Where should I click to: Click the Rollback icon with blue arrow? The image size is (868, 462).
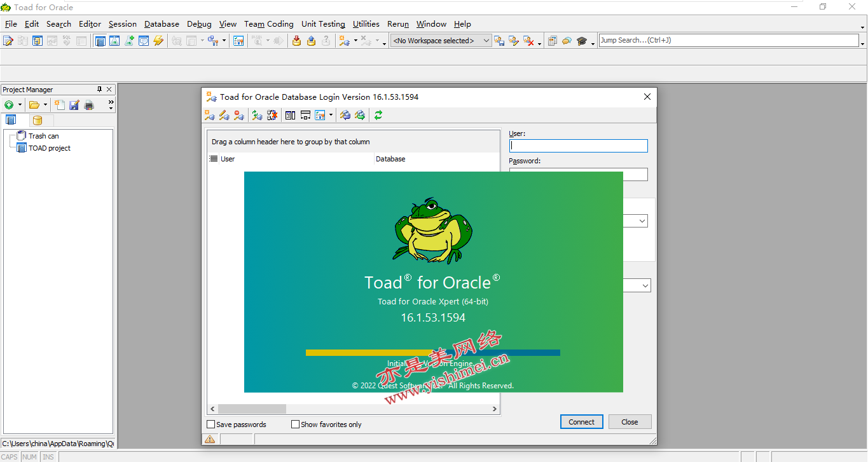311,41
